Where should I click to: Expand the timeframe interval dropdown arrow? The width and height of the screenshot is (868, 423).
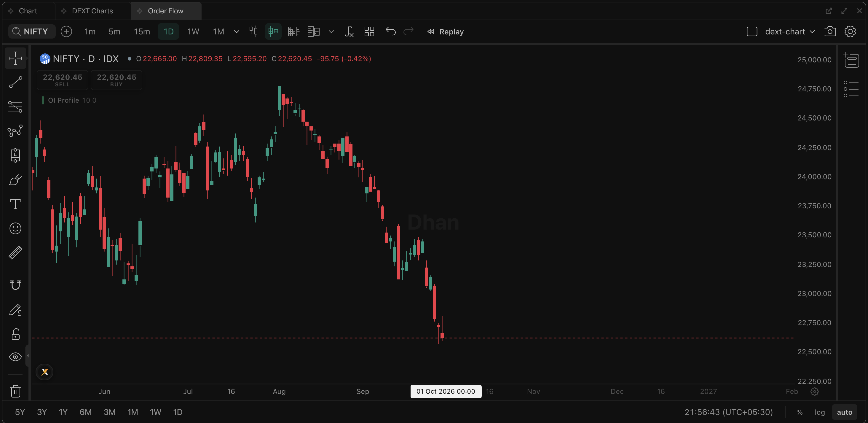click(x=237, y=32)
